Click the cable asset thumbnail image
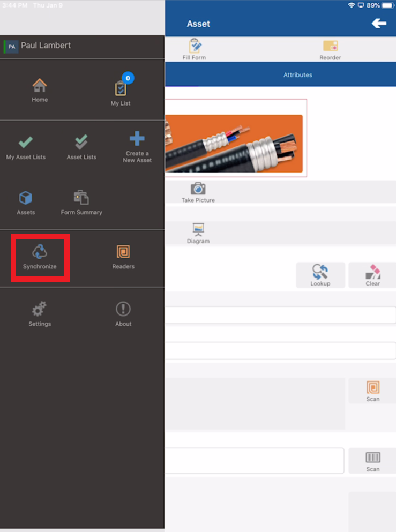This screenshot has height=532, width=396. (234, 143)
